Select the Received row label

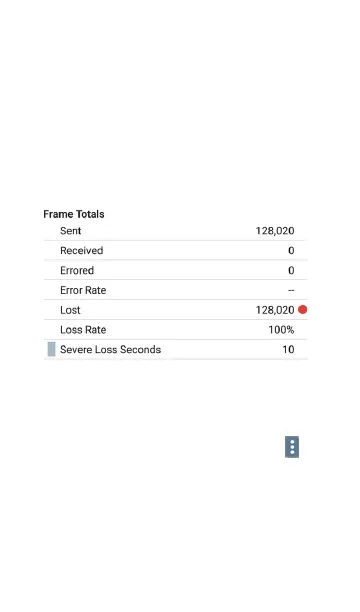[x=82, y=251]
